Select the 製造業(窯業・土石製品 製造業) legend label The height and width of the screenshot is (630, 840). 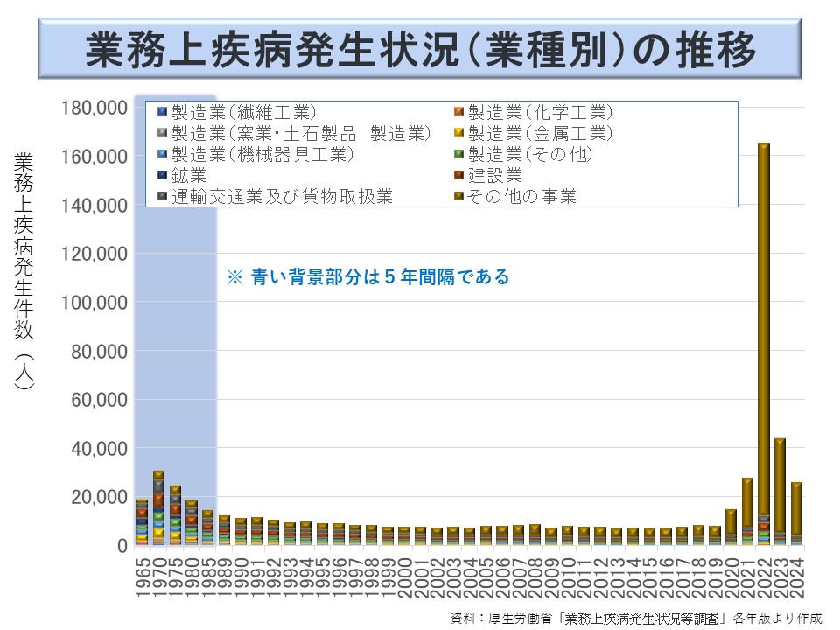[302, 133]
